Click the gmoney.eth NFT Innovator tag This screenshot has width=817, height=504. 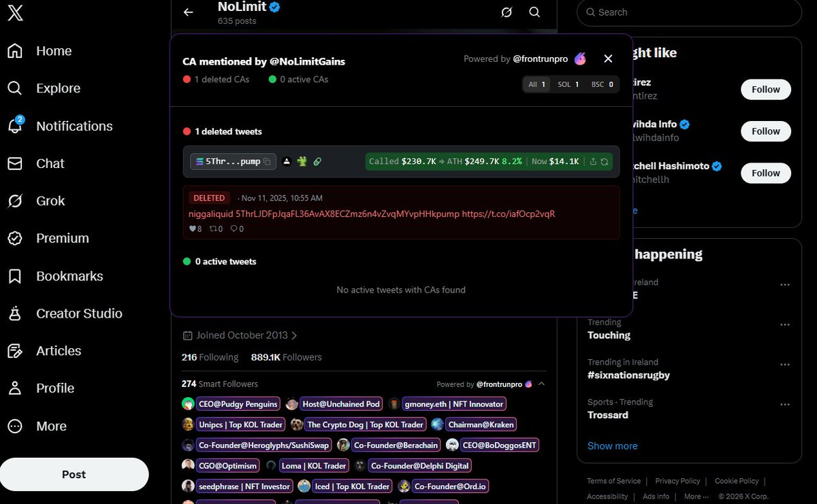tap(453, 404)
